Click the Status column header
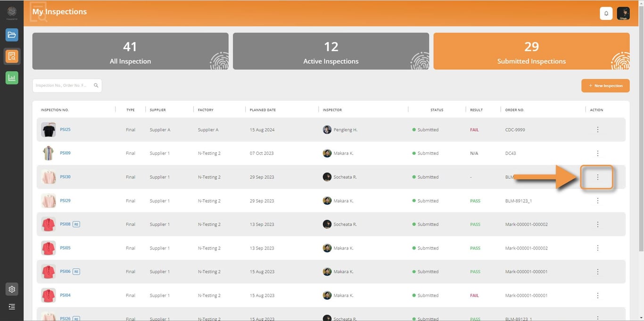 437,110
